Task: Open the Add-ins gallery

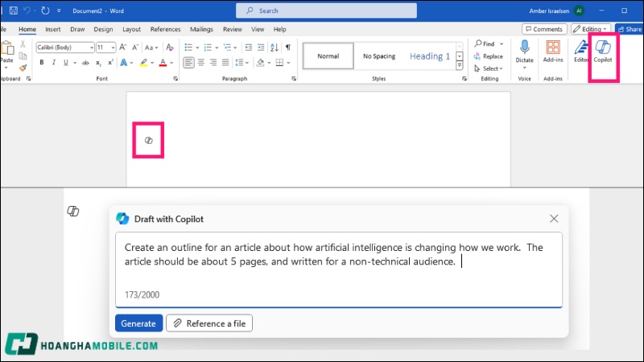Action: point(553,51)
